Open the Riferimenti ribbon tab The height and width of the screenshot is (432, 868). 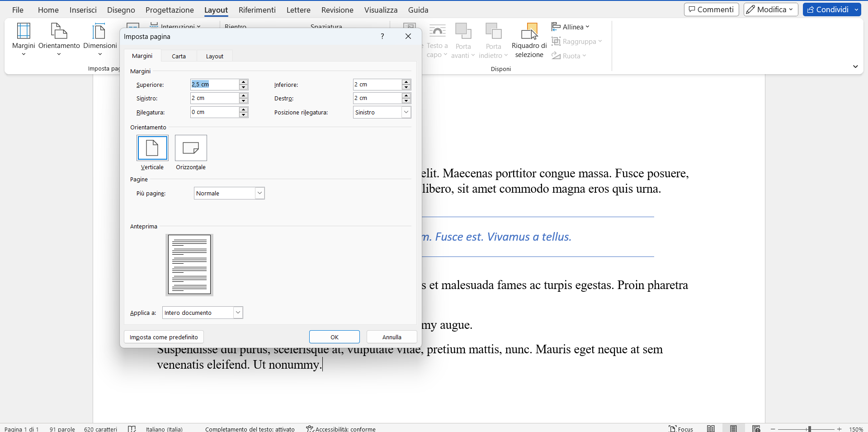click(257, 9)
